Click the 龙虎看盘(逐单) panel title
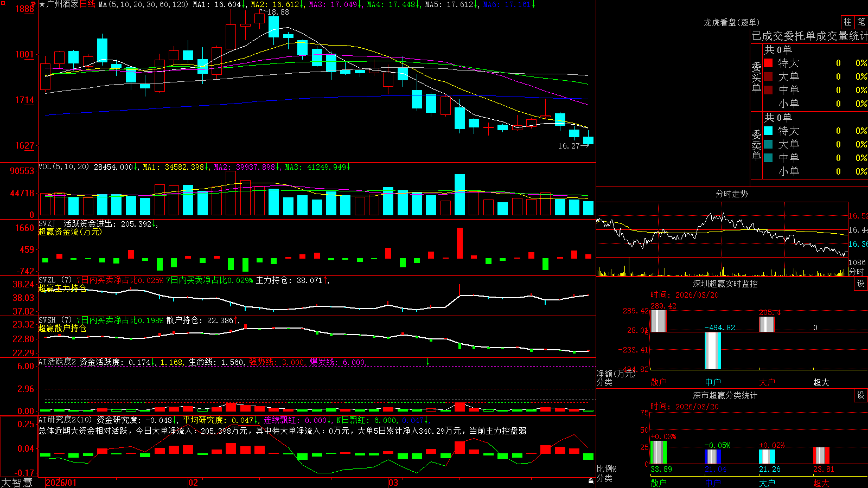 731,22
